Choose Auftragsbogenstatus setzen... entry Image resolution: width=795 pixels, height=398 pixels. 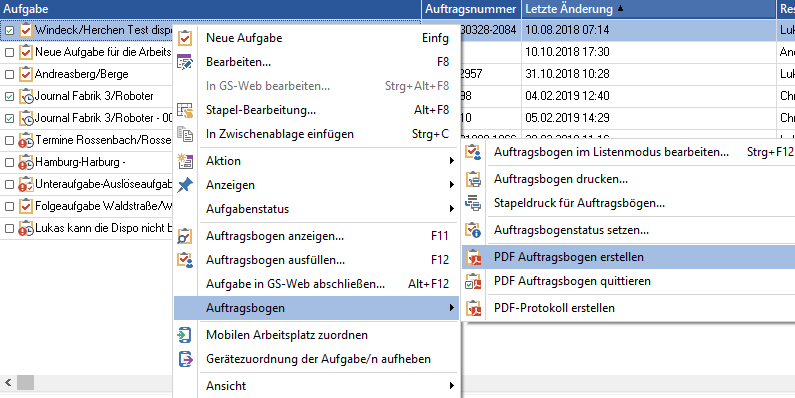point(629,230)
